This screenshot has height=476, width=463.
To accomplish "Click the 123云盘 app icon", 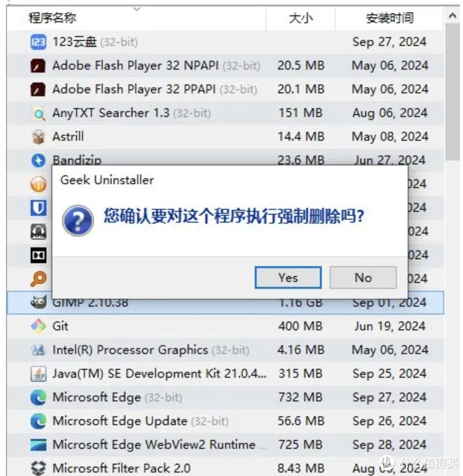I will (x=38, y=42).
